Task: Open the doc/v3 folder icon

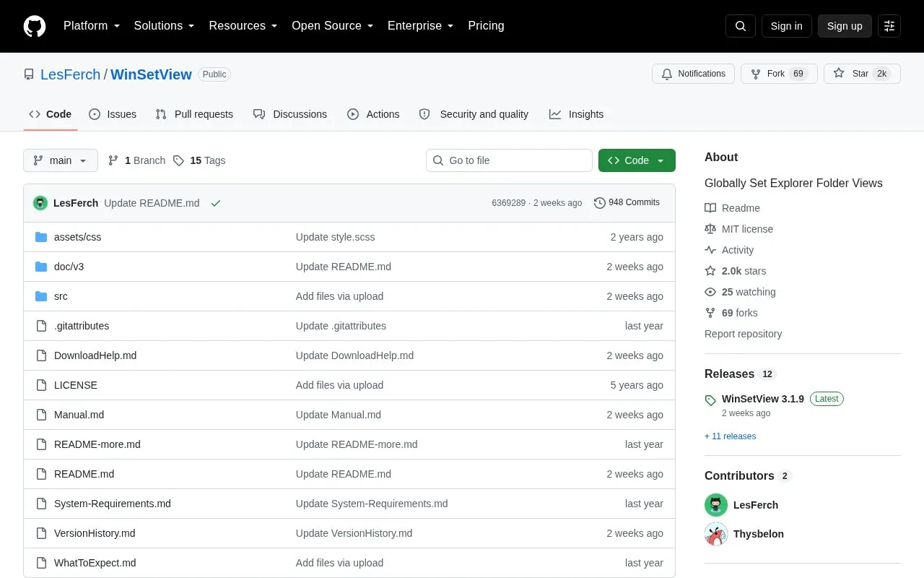Action: tap(41, 267)
